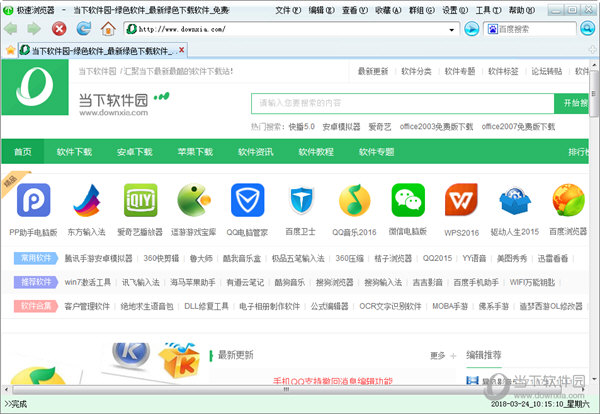Screen dimensions: 600x414
Task: Select 首页 in the green navigation bar
Action: pos(23,152)
